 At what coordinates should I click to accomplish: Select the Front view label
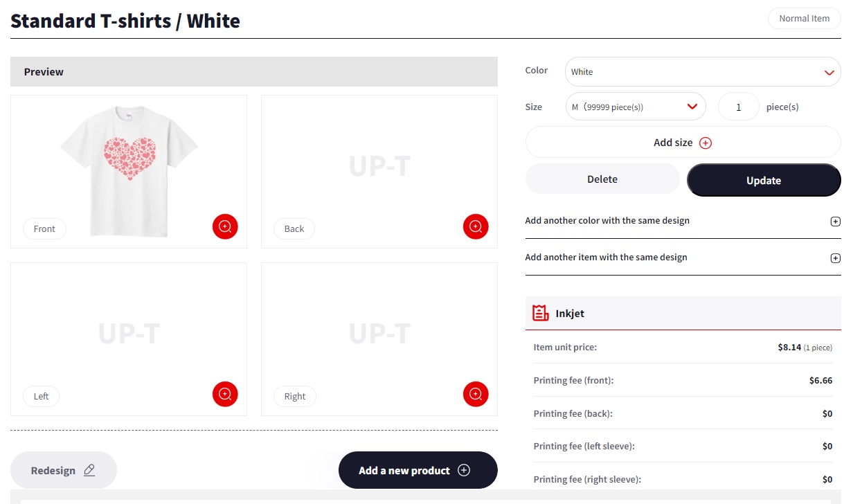pyautogui.click(x=44, y=229)
